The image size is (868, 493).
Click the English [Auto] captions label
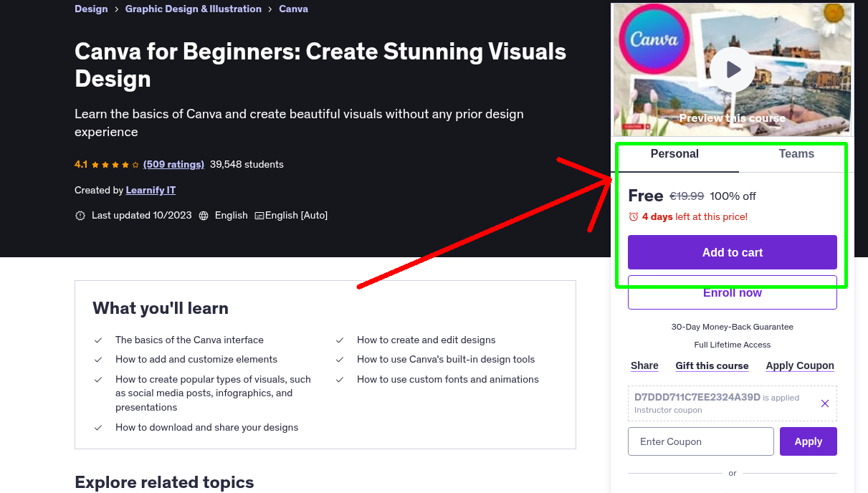click(296, 215)
